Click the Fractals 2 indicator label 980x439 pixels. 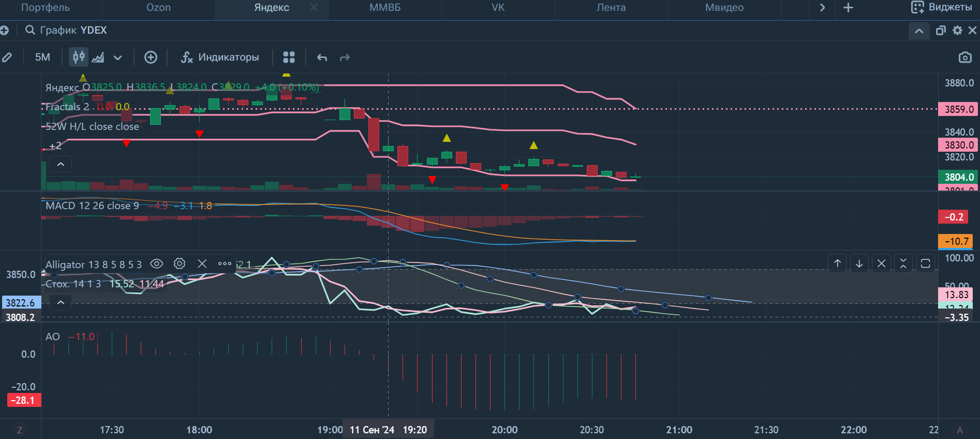pyautogui.click(x=67, y=107)
